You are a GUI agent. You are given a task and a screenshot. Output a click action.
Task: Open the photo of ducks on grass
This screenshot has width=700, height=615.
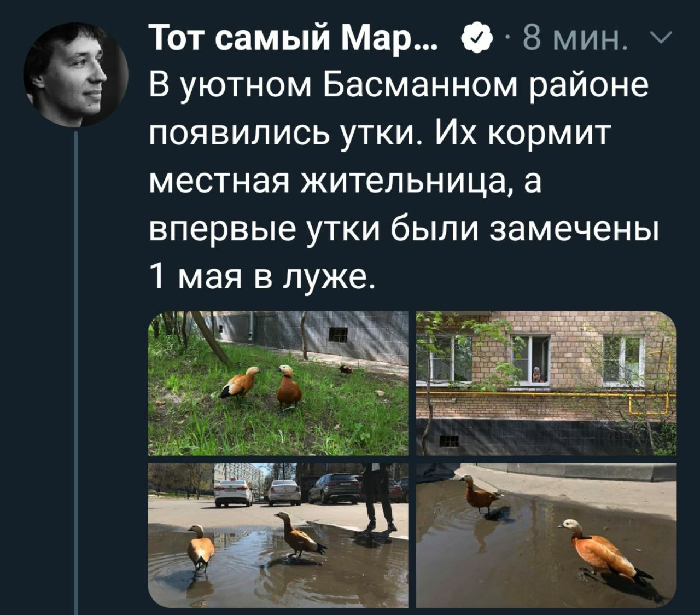pyautogui.click(x=278, y=383)
